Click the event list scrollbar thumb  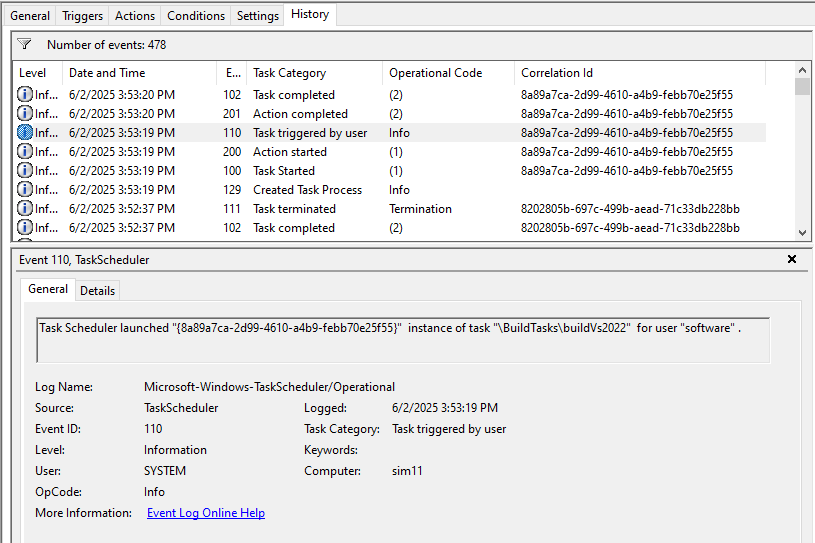[802, 86]
